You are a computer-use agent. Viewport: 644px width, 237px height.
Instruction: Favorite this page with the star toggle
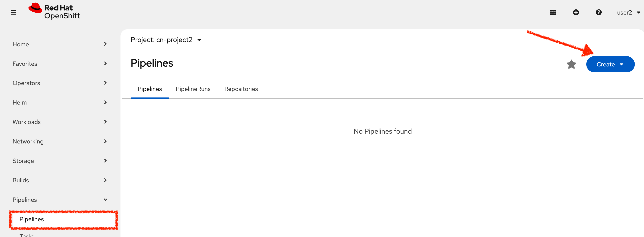(572, 64)
